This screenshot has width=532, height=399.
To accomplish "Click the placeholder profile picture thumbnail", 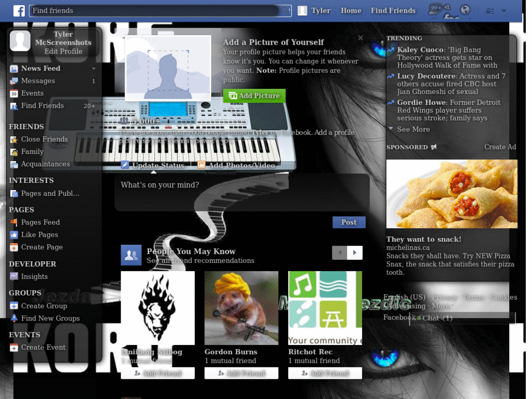I will tap(168, 68).
